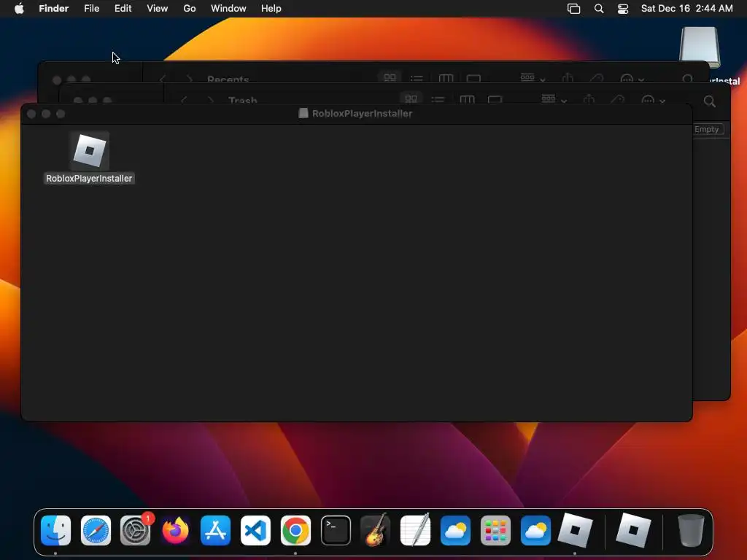Open Launchpad from the Dock

click(495, 530)
